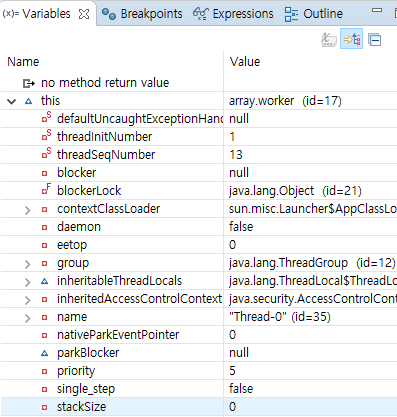Click private field icon of blocker
The width and height of the screenshot is (397, 417).
pyautogui.click(x=44, y=173)
